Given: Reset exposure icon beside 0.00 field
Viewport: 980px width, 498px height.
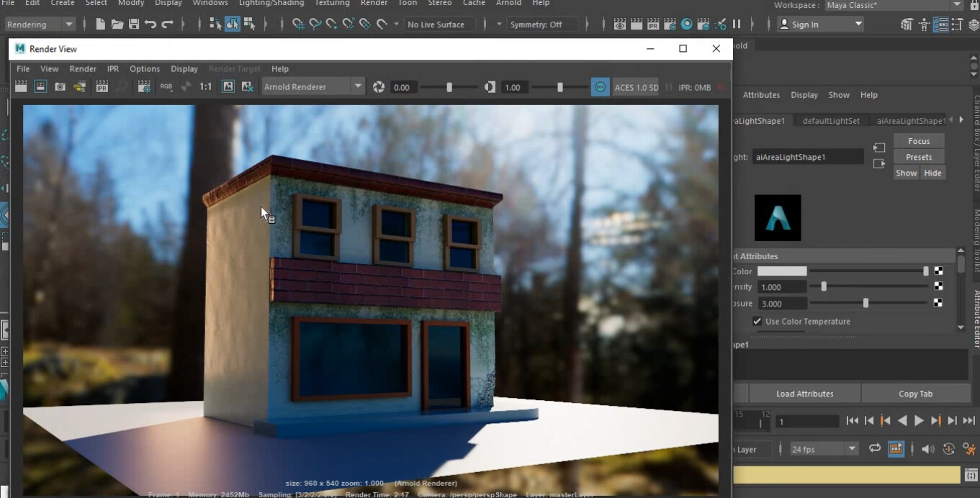Looking at the screenshot, I should tap(379, 87).
